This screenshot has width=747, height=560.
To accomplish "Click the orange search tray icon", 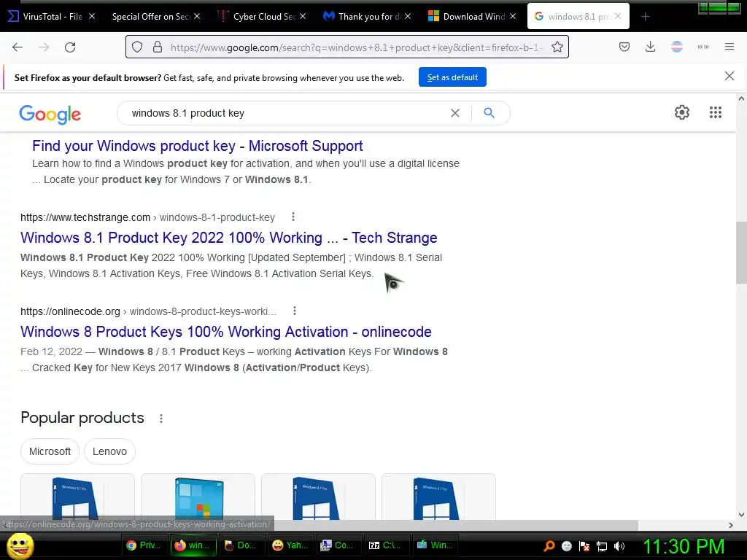I will tap(549, 545).
